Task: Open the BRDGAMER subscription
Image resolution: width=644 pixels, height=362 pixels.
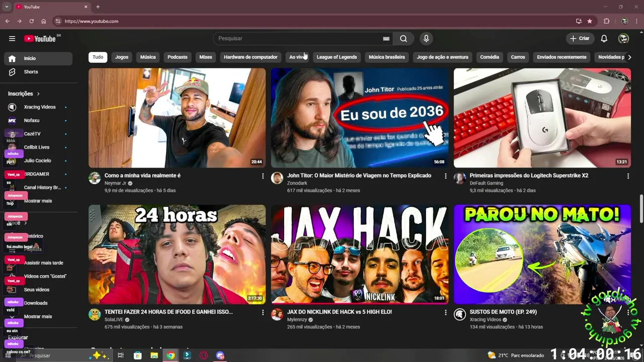Action: [38, 174]
